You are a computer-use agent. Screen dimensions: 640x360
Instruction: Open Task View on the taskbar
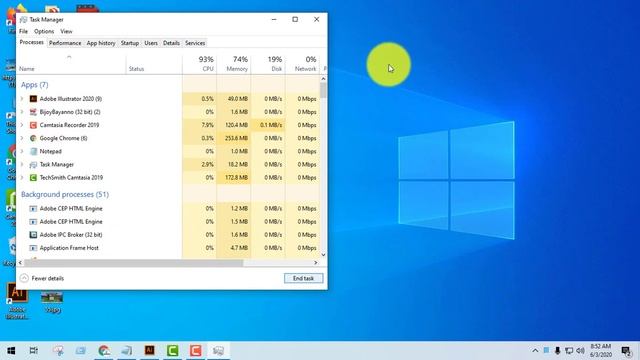[34, 351]
